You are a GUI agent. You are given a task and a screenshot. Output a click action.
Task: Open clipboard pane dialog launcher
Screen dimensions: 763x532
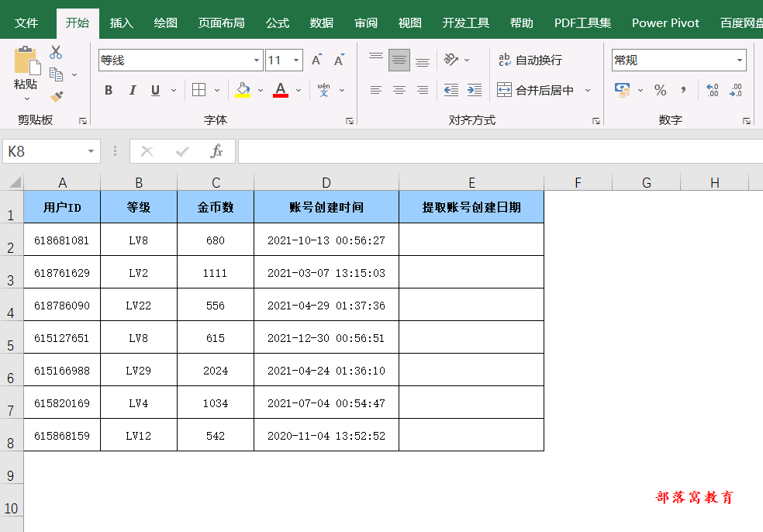pos(83,121)
